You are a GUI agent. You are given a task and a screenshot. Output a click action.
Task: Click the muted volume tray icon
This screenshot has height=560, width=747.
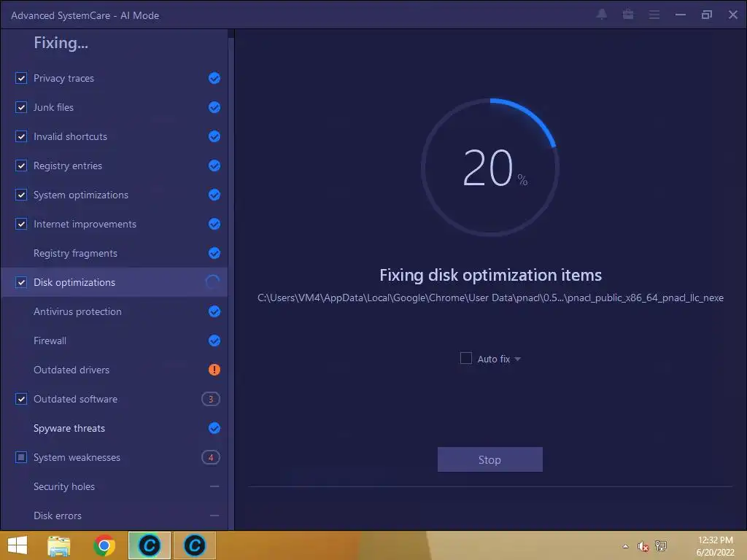point(643,546)
